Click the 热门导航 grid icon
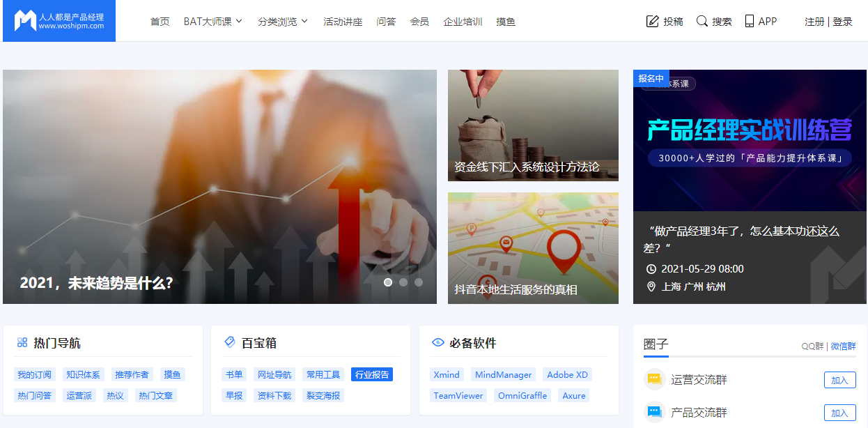868x428 pixels. [x=22, y=342]
